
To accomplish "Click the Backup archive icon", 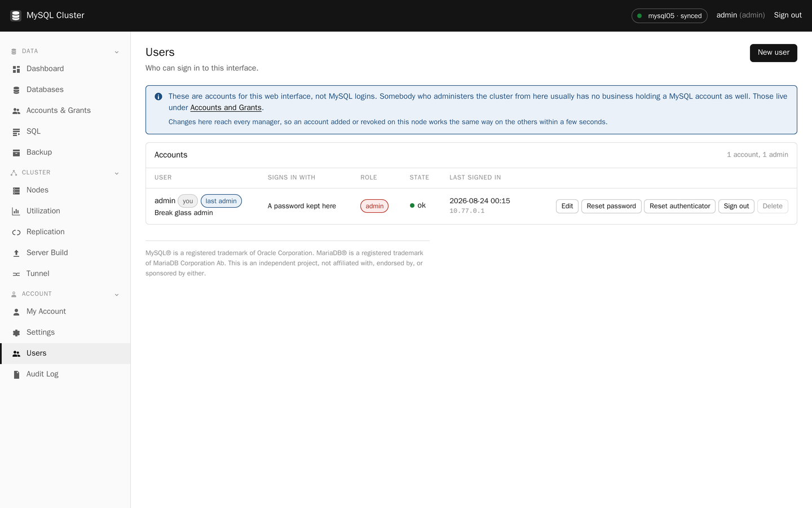I will coord(16,153).
